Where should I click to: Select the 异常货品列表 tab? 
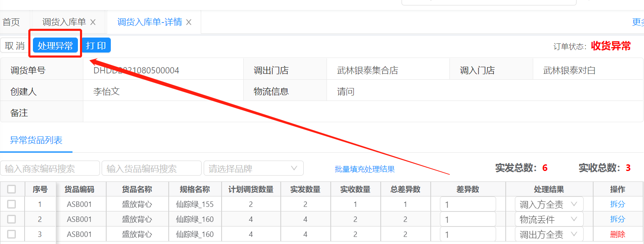click(36, 140)
